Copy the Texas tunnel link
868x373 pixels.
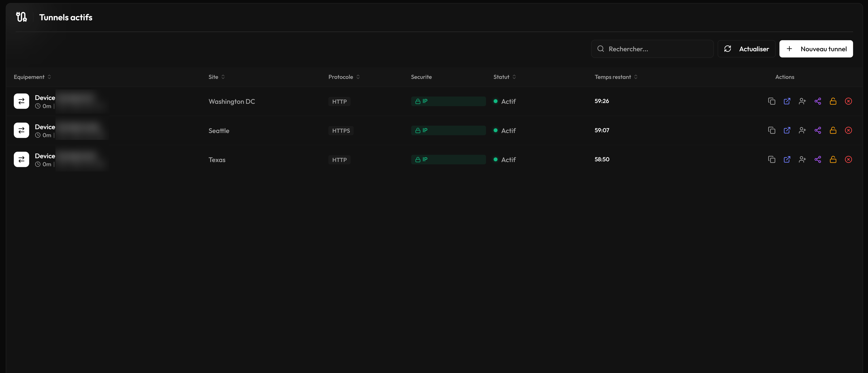tap(771, 160)
